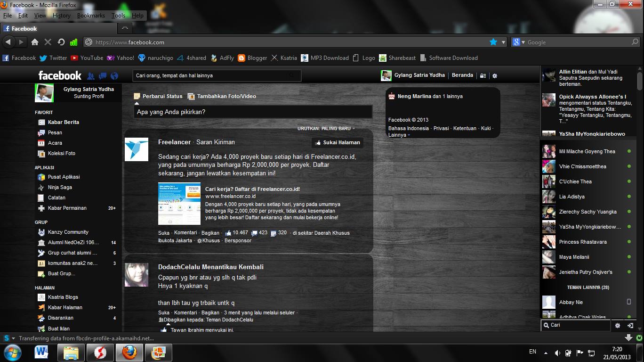This screenshot has width=644, height=362.
Task: Click Tambahkan Foto/Video link
Action: click(222, 96)
